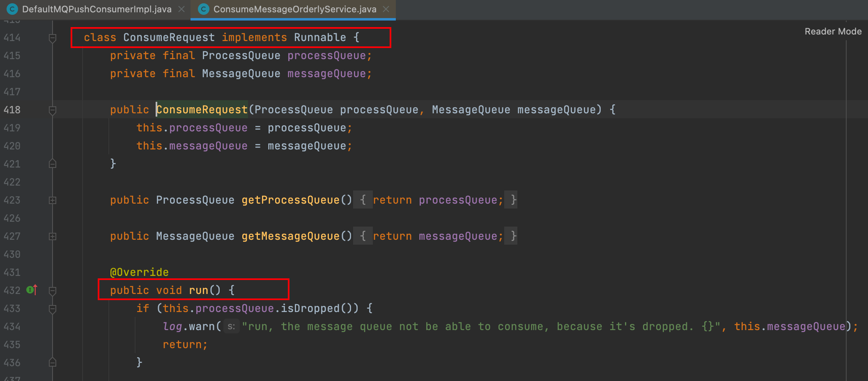The image size is (868, 381).
Task: Click the return statement at line 435
Action: 185,344
